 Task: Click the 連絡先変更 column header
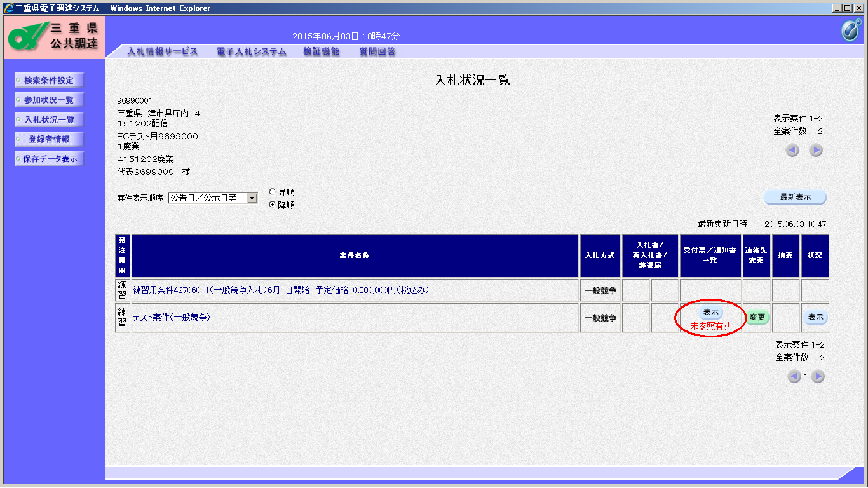pyautogui.click(x=757, y=255)
